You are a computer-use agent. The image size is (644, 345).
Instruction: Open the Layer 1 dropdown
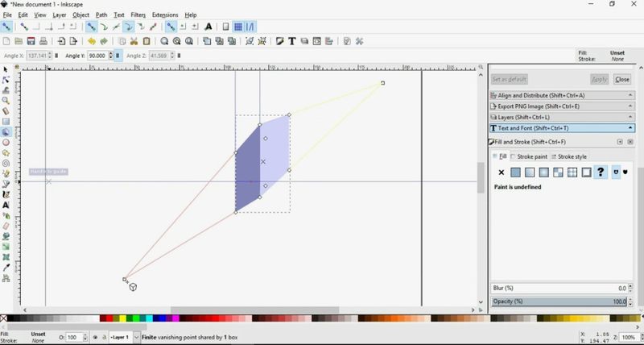pos(137,337)
